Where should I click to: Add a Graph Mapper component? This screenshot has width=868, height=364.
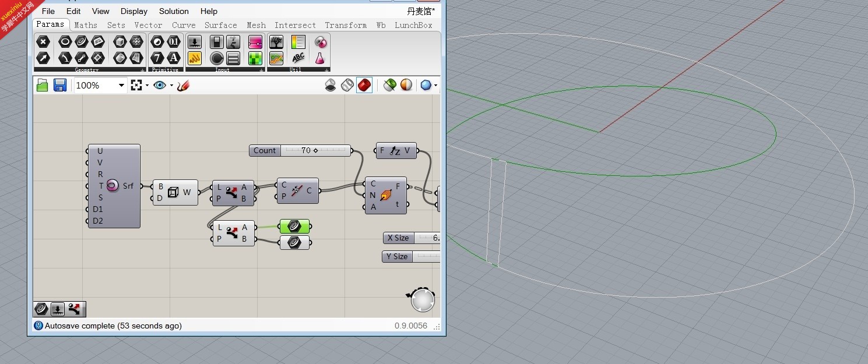point(195,58)
